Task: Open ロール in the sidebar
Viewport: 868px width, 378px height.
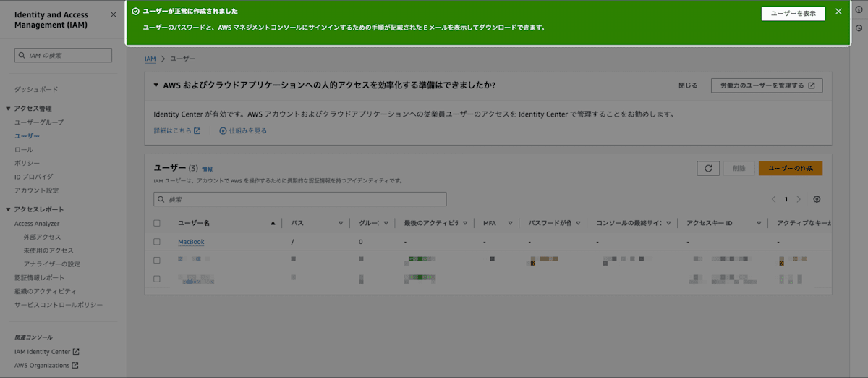Action: [24, 149]
